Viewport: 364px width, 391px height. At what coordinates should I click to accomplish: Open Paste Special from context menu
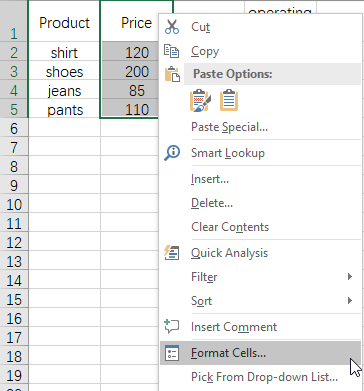[x=229, y=127]
